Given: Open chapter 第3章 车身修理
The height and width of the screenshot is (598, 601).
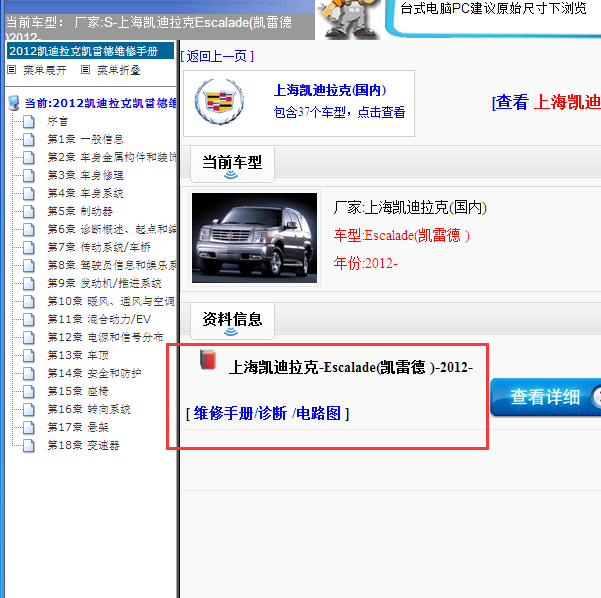Looking at the screenshot, I should [85, 176].
